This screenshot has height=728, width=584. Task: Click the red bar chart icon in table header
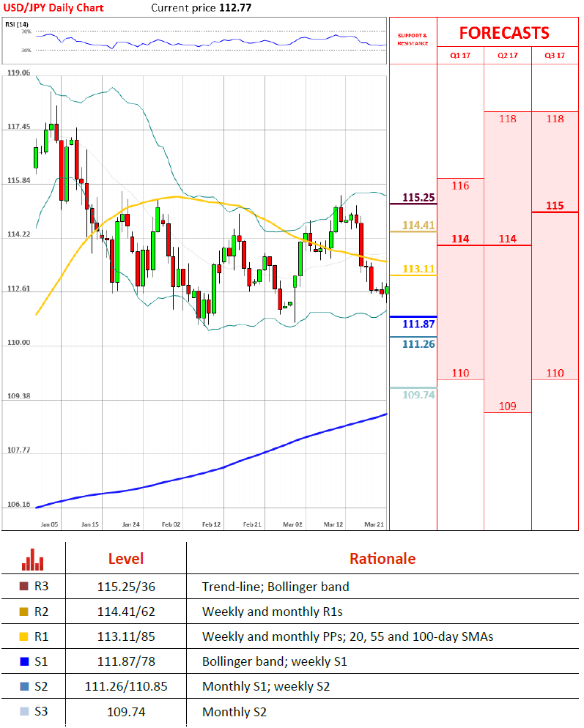[x=33, y=559]
